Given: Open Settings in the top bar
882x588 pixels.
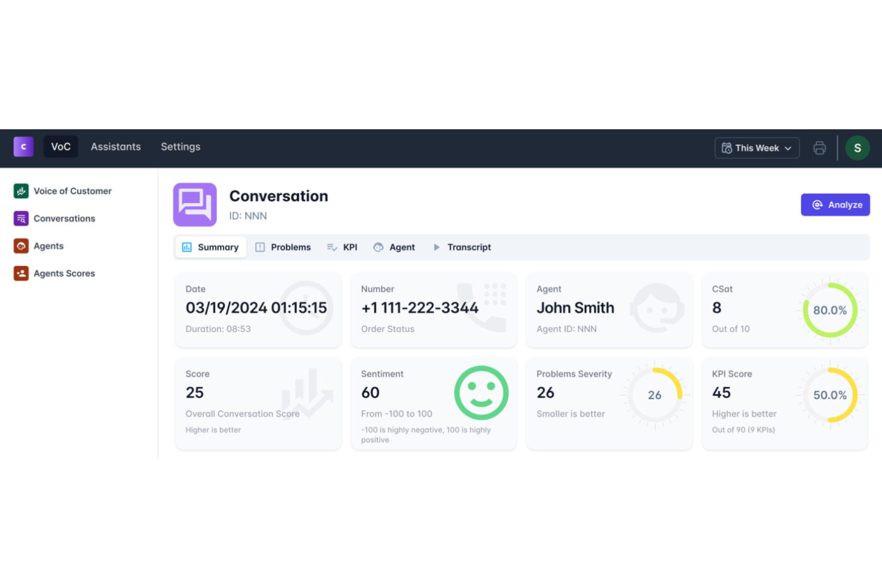Looking at the screenshot, I should click(x=181, y=147).
